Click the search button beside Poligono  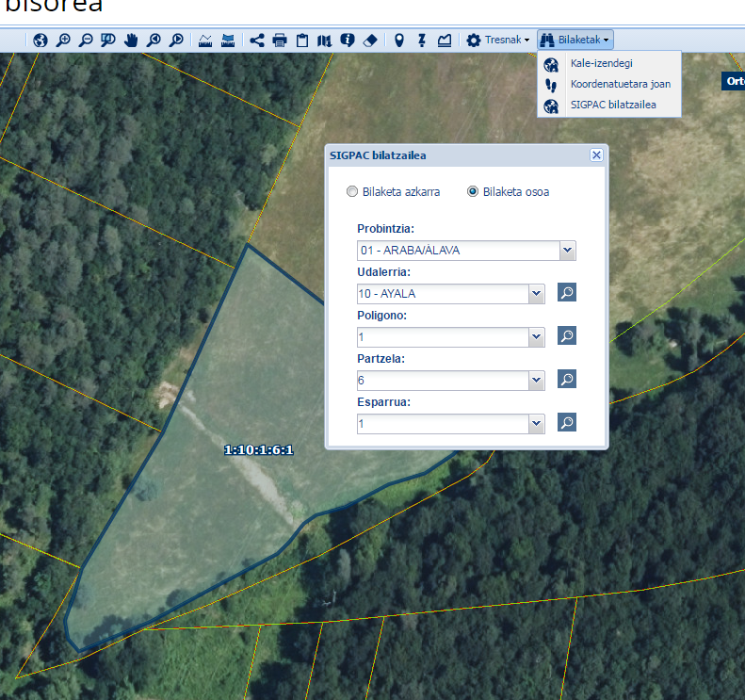(x=566, y=335)
